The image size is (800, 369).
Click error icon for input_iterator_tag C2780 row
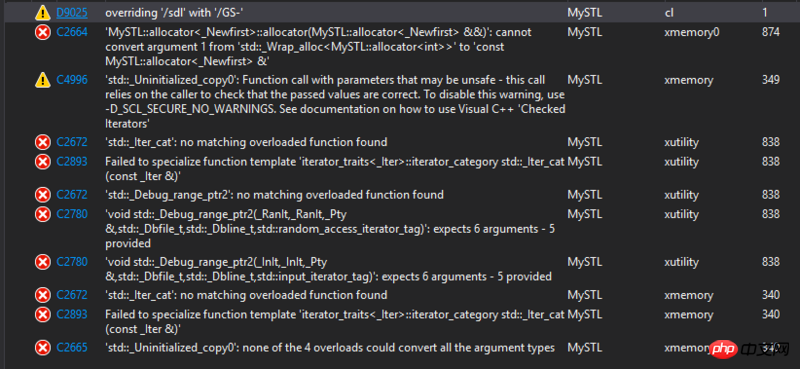click(42, 262)
